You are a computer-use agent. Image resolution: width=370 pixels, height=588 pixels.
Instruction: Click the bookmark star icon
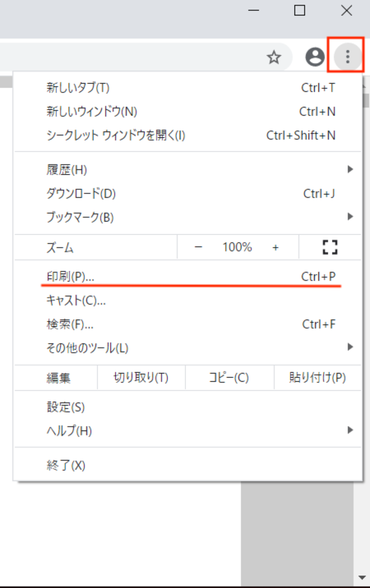coord(274,57)
